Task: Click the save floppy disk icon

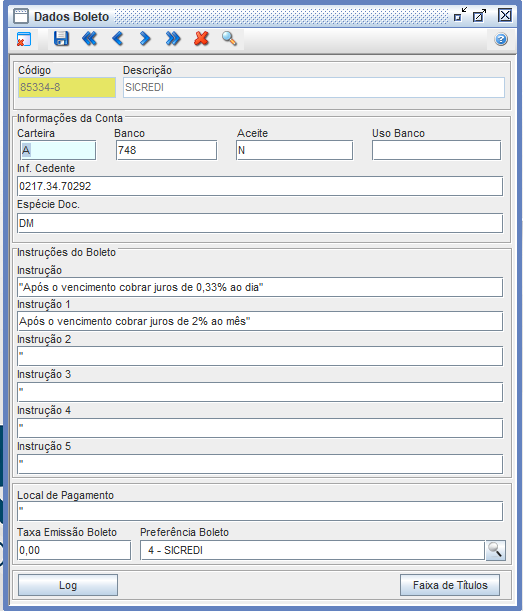Action: (x=61, y=39)
